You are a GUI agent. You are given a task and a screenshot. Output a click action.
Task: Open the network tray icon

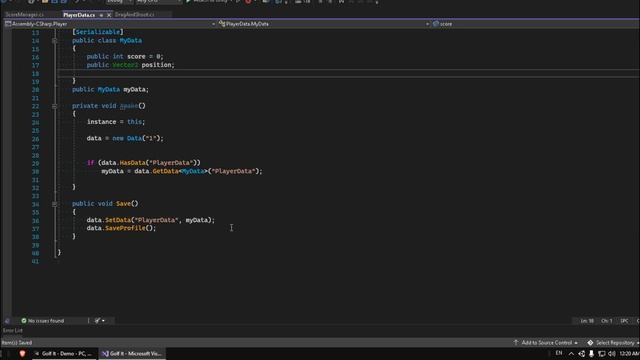click(602, 354)
